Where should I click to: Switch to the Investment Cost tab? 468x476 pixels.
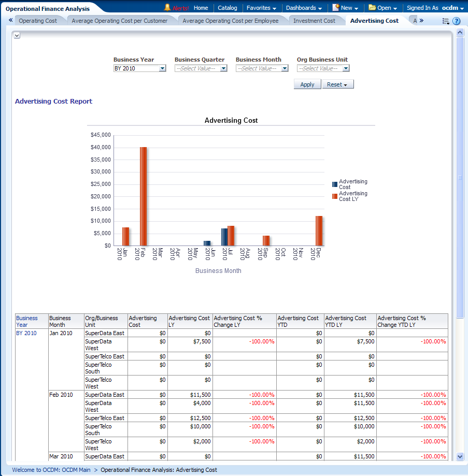click(314, 21)
